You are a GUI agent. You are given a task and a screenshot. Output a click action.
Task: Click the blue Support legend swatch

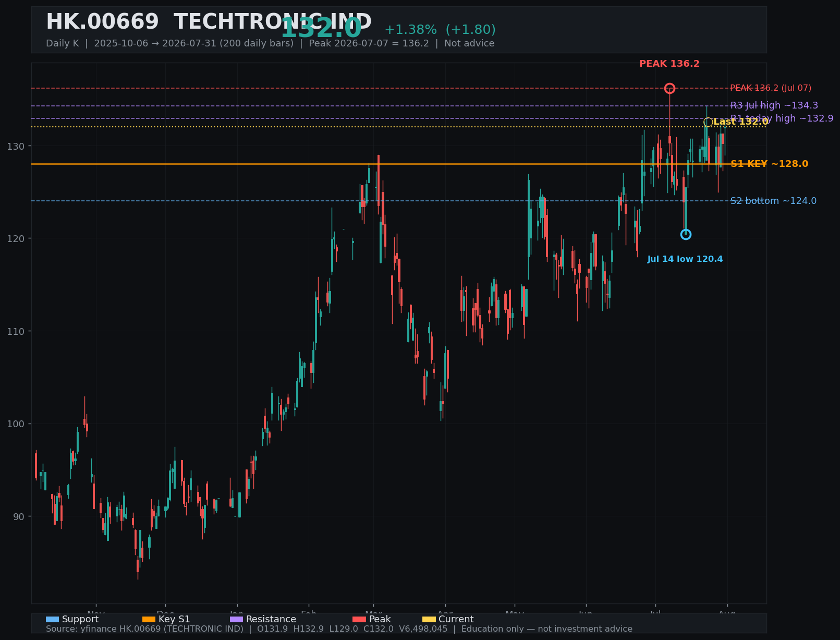[x=52, y=619]
